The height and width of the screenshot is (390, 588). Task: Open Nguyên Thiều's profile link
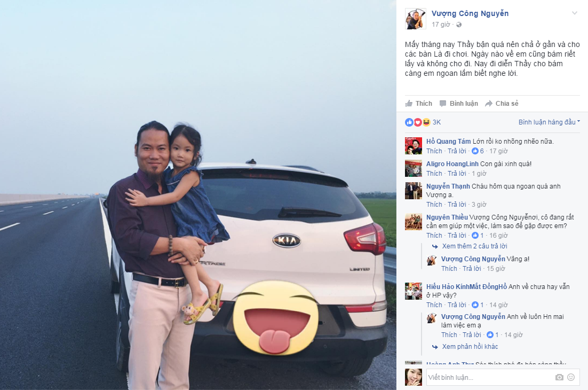[447, 217]
